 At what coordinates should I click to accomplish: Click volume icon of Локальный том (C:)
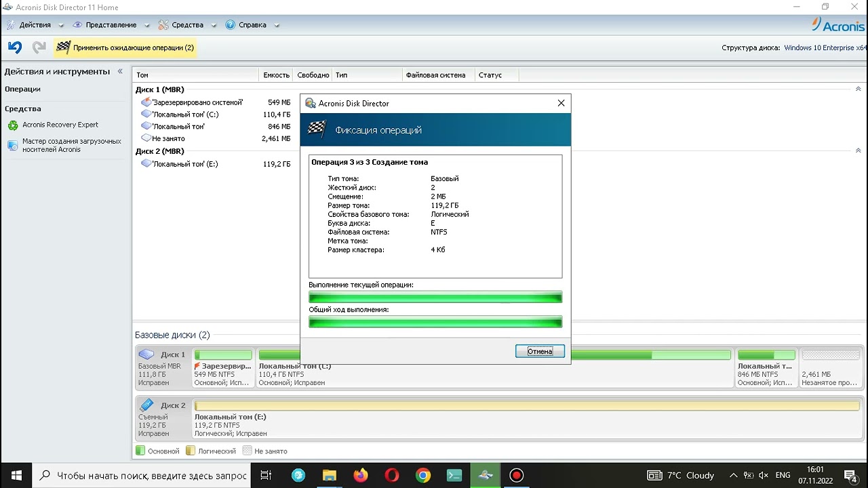click(146, 115)
